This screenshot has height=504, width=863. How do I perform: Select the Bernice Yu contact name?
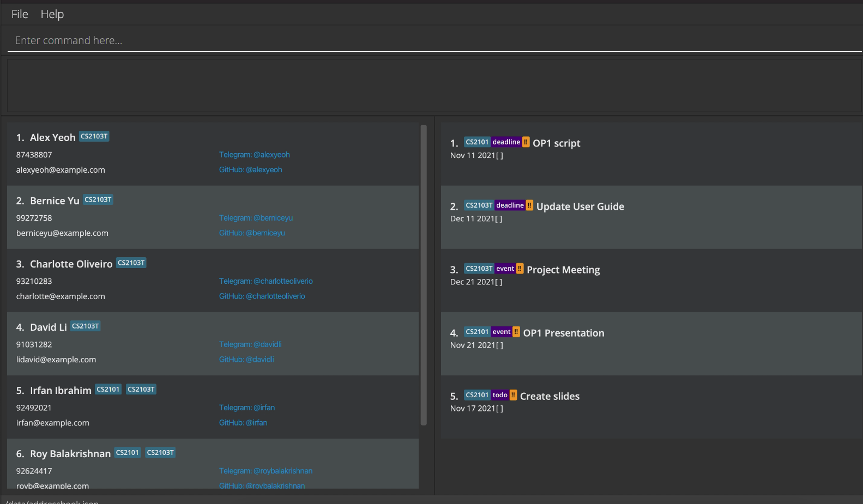tap(55, 201)
